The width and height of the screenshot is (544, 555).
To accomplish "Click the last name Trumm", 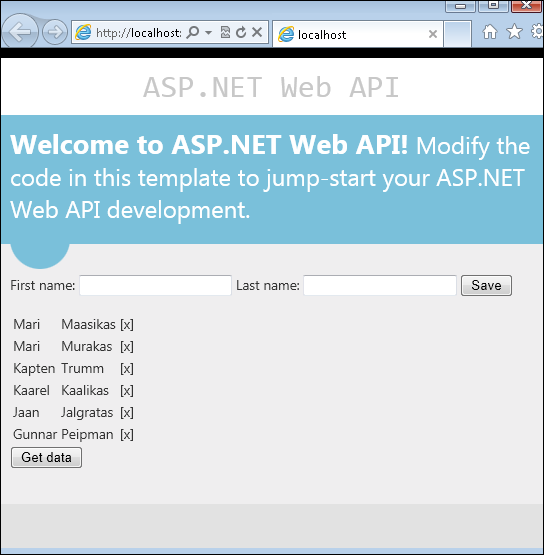I will point(82,368).
